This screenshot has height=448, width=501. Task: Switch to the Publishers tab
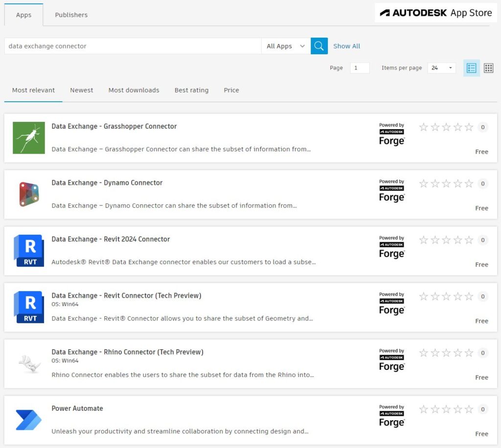pos(71,15)
